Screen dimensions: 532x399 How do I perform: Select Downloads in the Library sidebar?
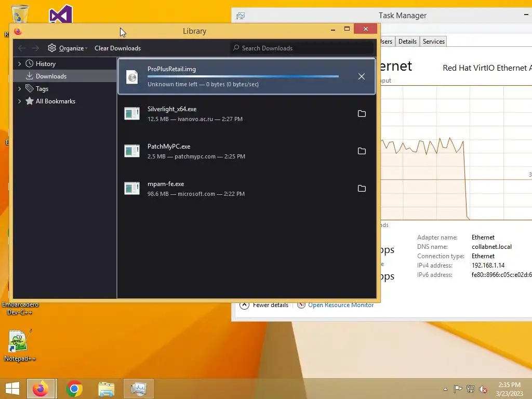tap(65, 76)
